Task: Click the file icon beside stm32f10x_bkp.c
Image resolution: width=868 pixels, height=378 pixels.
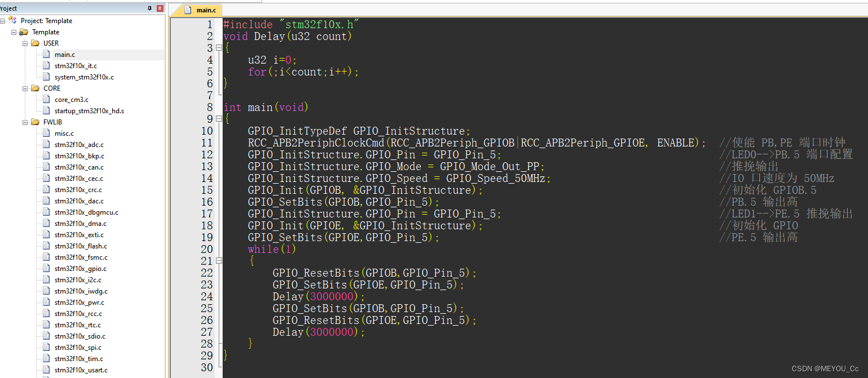Action: (46, 156)
